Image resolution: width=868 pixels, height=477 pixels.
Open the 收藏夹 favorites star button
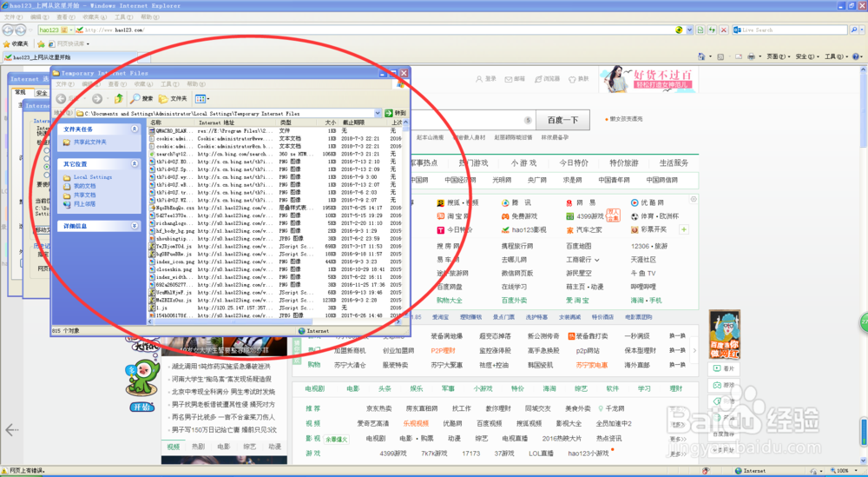point(16,43)
